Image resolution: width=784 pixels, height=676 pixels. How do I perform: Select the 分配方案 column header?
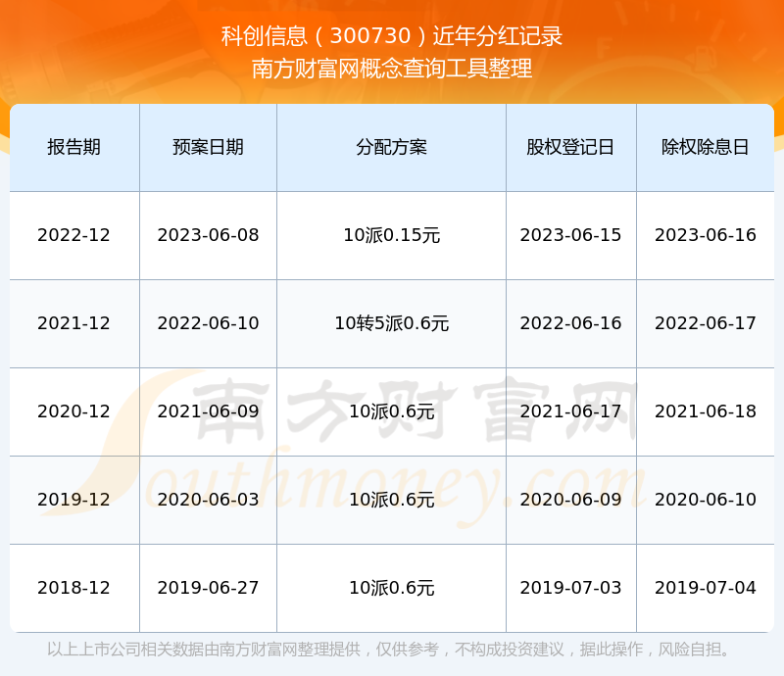coord(391,147)
